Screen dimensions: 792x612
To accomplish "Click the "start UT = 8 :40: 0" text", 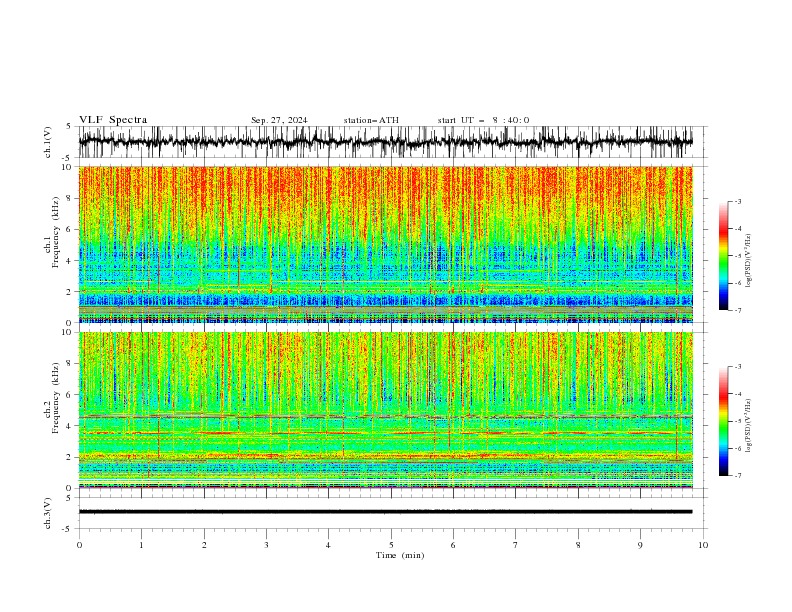I will (483, 120).
